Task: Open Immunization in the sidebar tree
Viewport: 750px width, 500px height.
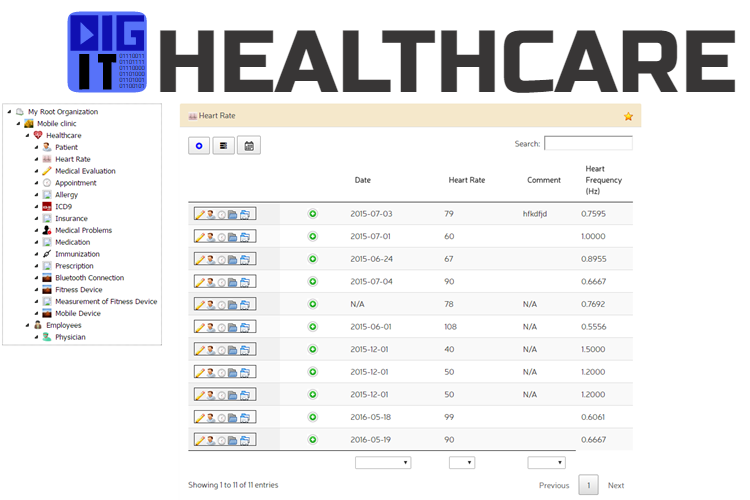Action: pyautogui.click(x=77, y=254)
